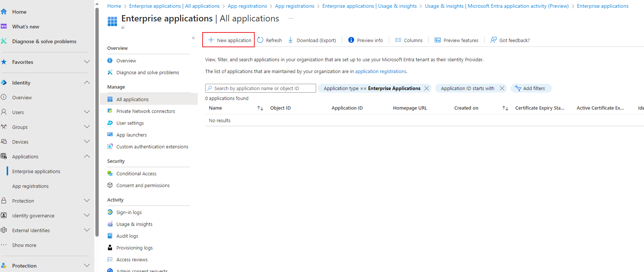The height and width of the screenshot is (272, 644).
Task: Click the Refresh icon in toolbar
Action: click(x=260, y=40)
